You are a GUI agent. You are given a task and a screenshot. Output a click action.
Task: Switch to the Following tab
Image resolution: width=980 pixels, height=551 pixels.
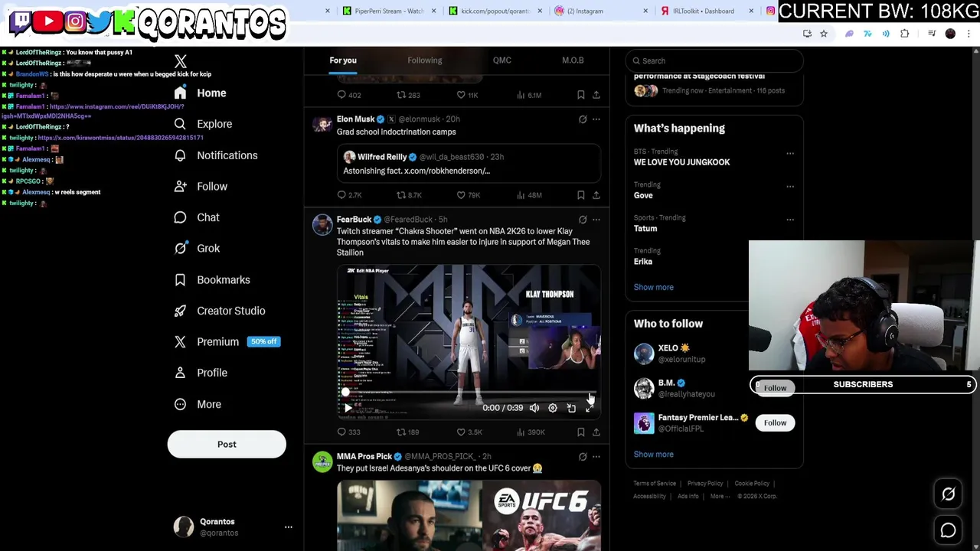coord(425,60)
